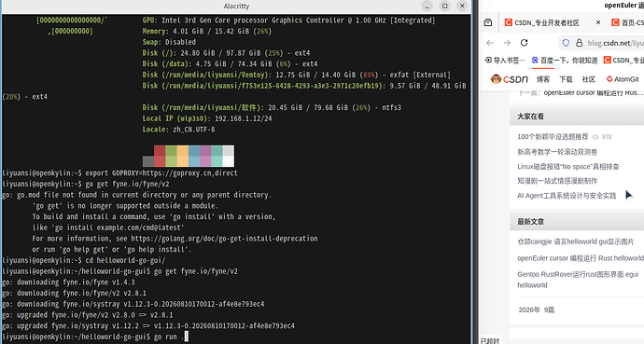The height and width of the screenshot is (344, 644).
Task: Click the CSDN monkey logo
Action: click(x=510, y=79)
